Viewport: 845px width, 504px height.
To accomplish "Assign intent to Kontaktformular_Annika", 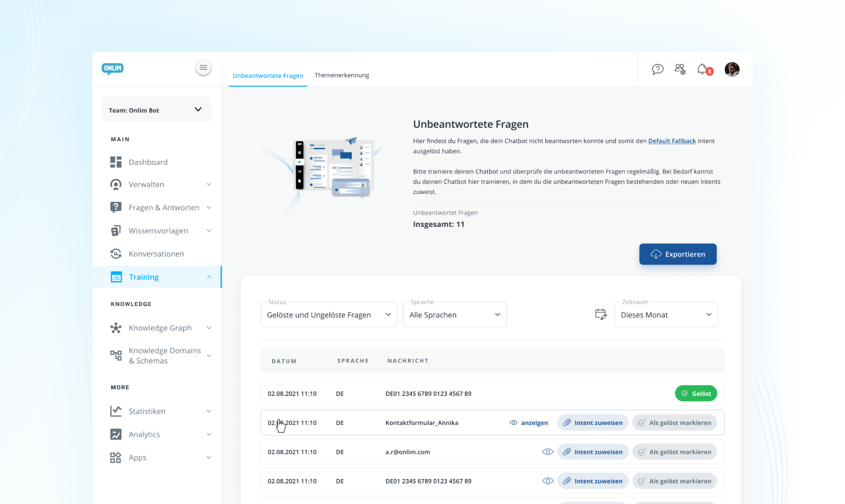I will point(593,423).
